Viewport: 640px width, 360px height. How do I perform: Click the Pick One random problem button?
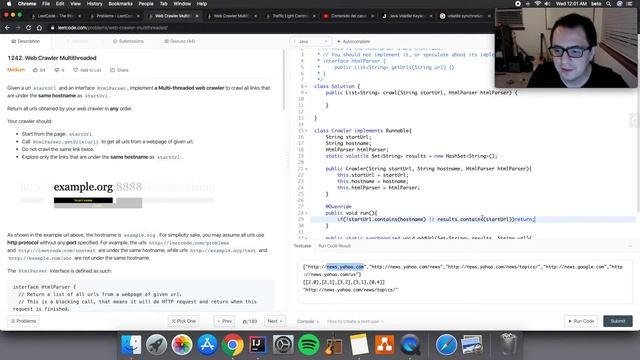[x=184, y=321]
